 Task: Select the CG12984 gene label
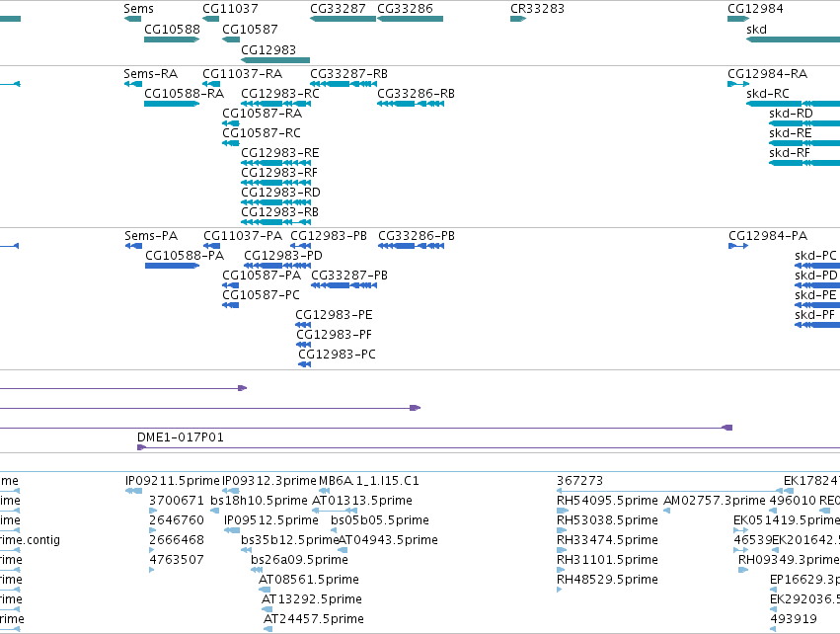click(755, 9)
